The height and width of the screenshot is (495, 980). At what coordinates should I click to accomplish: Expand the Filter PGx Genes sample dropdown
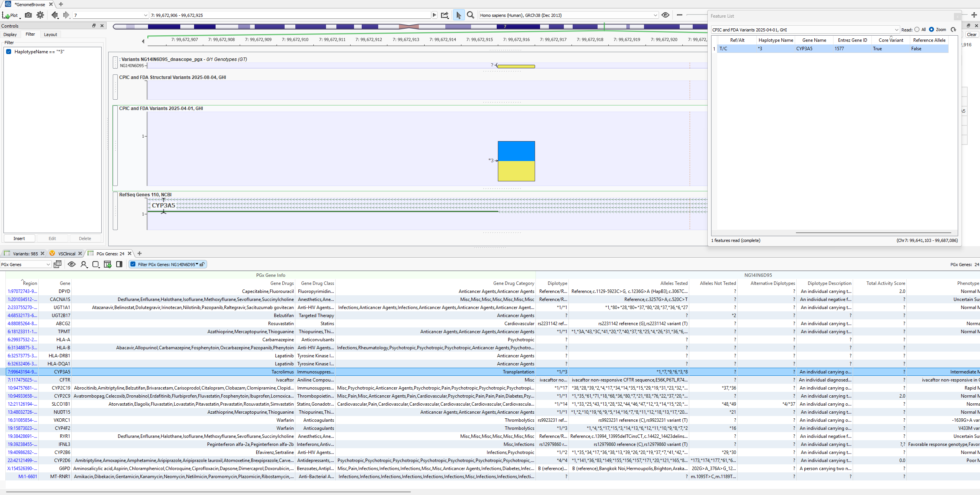click(x=197, y=264)
